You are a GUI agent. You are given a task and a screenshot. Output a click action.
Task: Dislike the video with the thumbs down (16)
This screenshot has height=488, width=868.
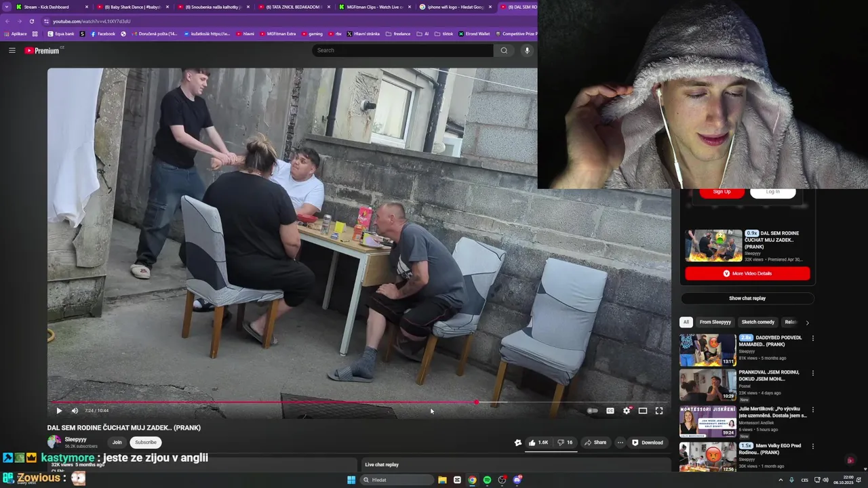(565, 443)
